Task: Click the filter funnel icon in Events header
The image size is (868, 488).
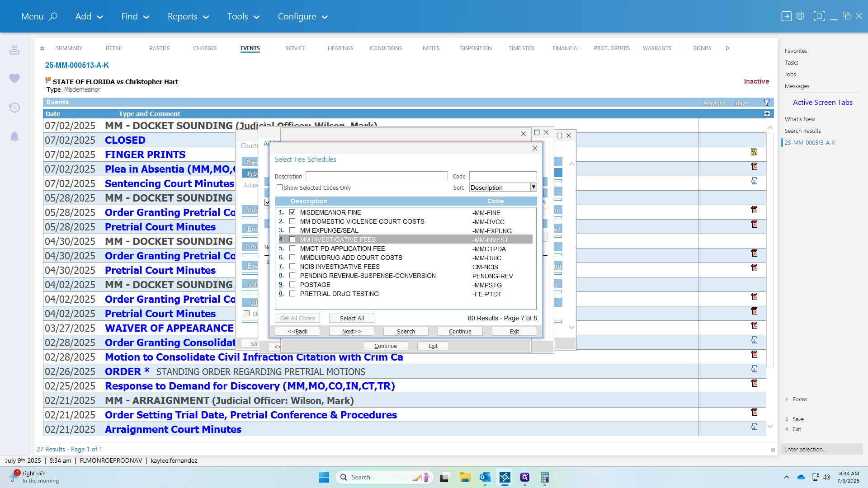Action: [766, 103]
